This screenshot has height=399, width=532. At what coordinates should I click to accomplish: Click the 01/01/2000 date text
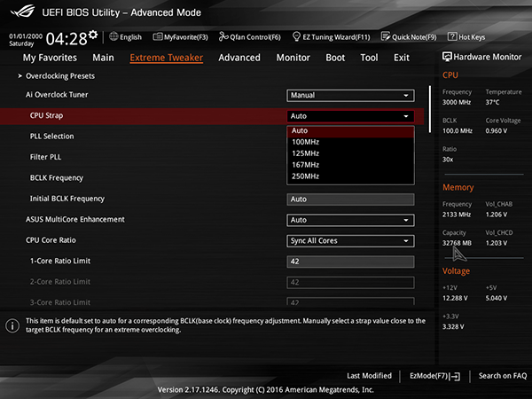click(26, 36)
